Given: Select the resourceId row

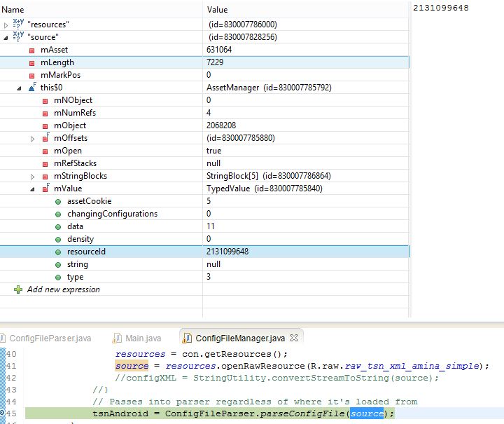Looking at the screenshot, I should tap(204, 252).
